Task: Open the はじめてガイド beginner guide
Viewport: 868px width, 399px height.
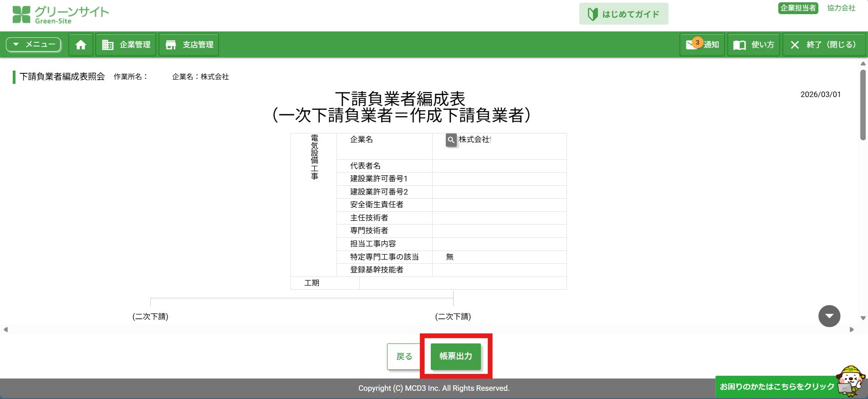Action: tap(623, 14)
